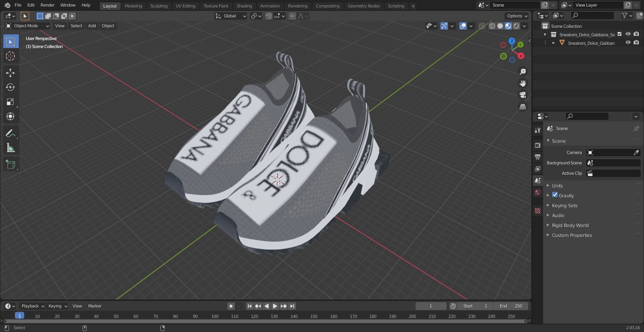Image resolution: width=644 pixels, height=332 pixels.
Task: Open the viewport View menu
Action: [x=60, y=26]
